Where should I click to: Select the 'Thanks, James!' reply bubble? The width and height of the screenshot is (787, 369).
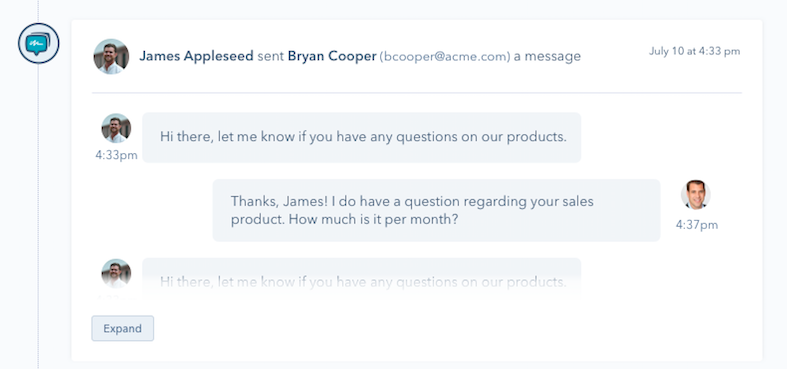point(436,210)
